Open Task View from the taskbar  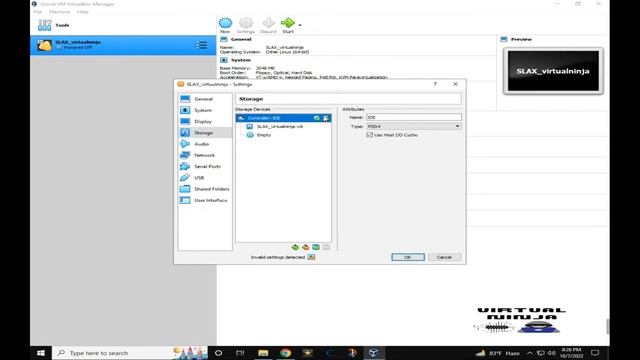(x=240, y=353)
